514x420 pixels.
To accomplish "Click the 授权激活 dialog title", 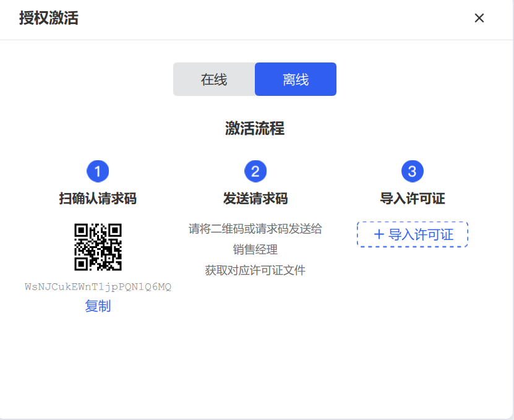I will 49,18.
